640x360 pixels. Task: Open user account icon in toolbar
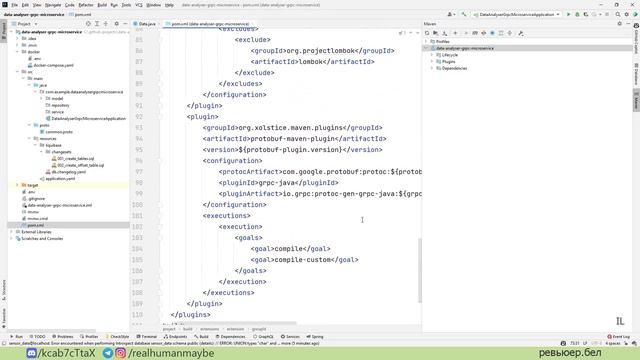point(451,14)
